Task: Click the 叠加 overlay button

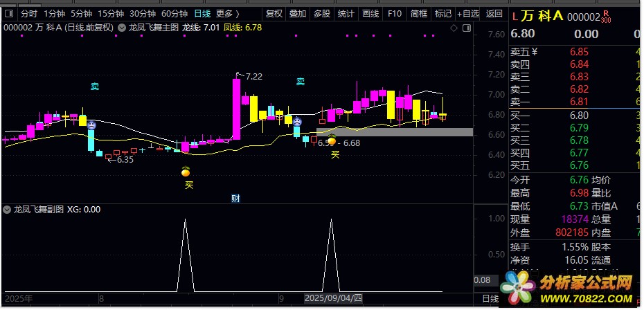Action: [298, 14]
